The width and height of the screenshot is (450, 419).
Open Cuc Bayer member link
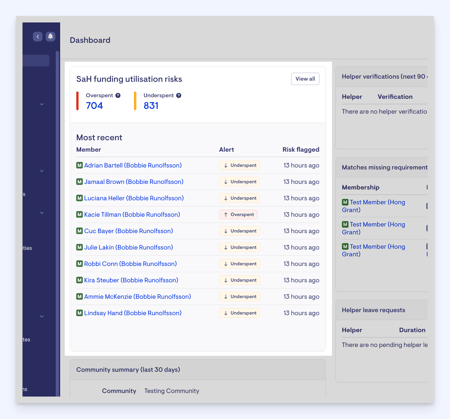pyautogui.click(x=129, y=231)
